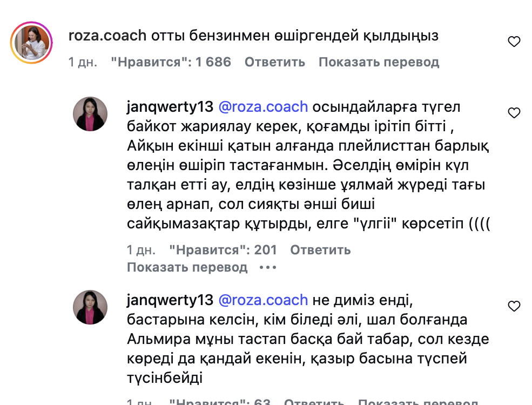The height and width of the screenshot is (405, 532).
Task: View the 201 likes on first reply
Action: (x=223, y=250)
